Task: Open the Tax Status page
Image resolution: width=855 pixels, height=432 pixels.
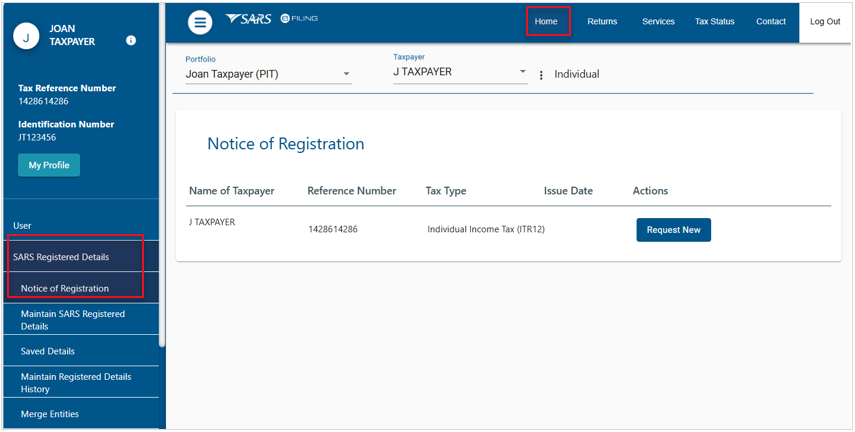Action: pyautogui.click(x=714, y=21)
